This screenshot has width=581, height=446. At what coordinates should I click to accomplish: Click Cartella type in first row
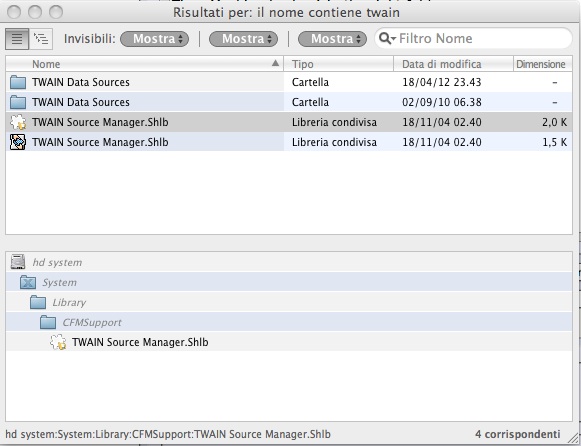point(310,82)
